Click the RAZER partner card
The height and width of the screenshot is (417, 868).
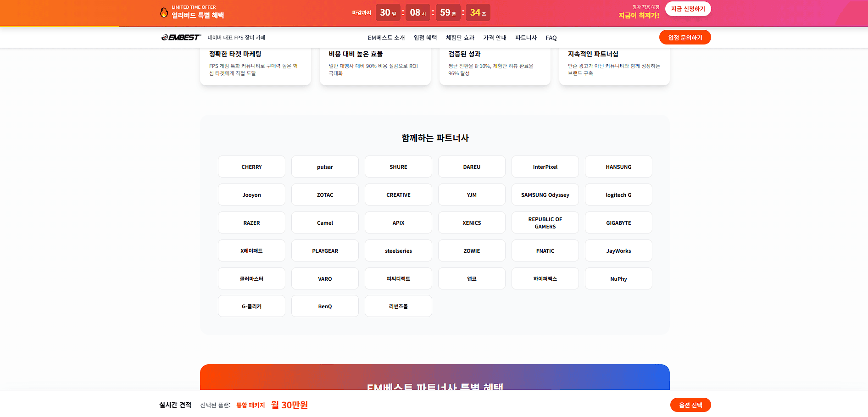point(251,222)
